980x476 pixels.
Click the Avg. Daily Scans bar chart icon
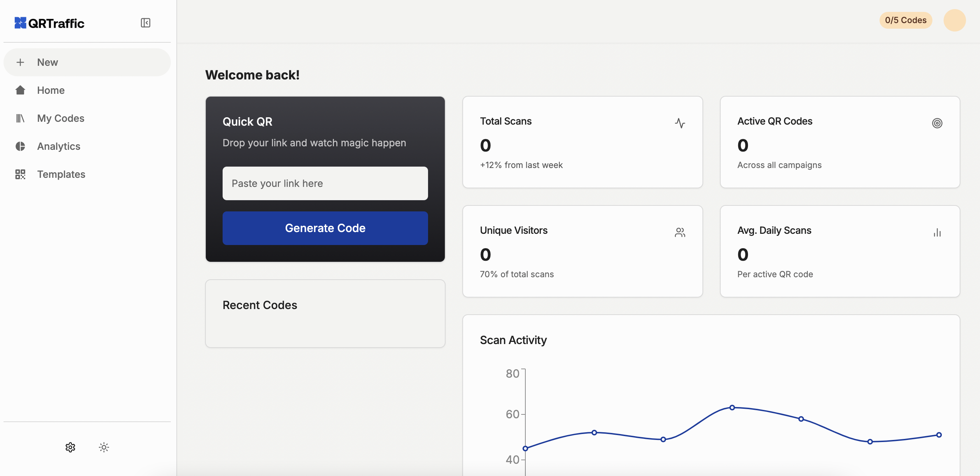coord(937,232)
